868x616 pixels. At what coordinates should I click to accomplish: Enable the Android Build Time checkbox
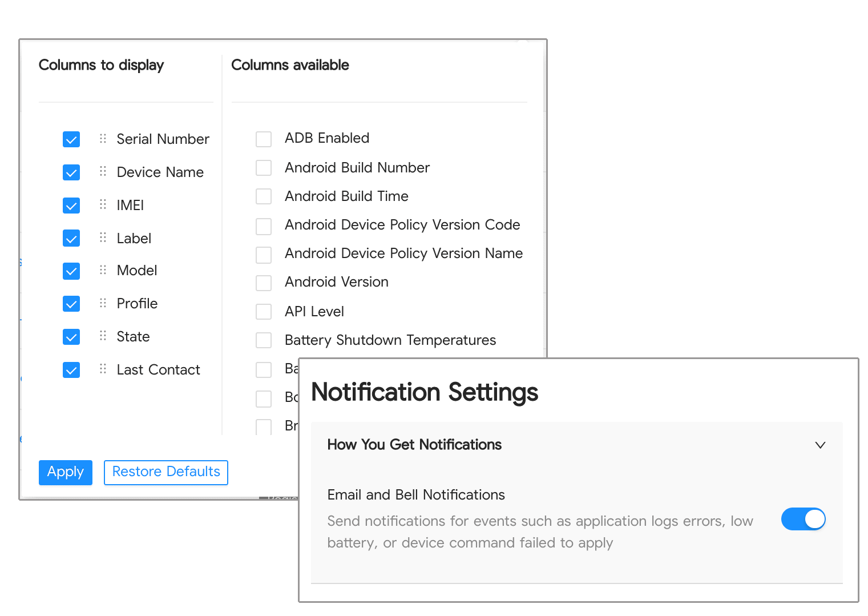pyautogui.click(x=263, y=196)
